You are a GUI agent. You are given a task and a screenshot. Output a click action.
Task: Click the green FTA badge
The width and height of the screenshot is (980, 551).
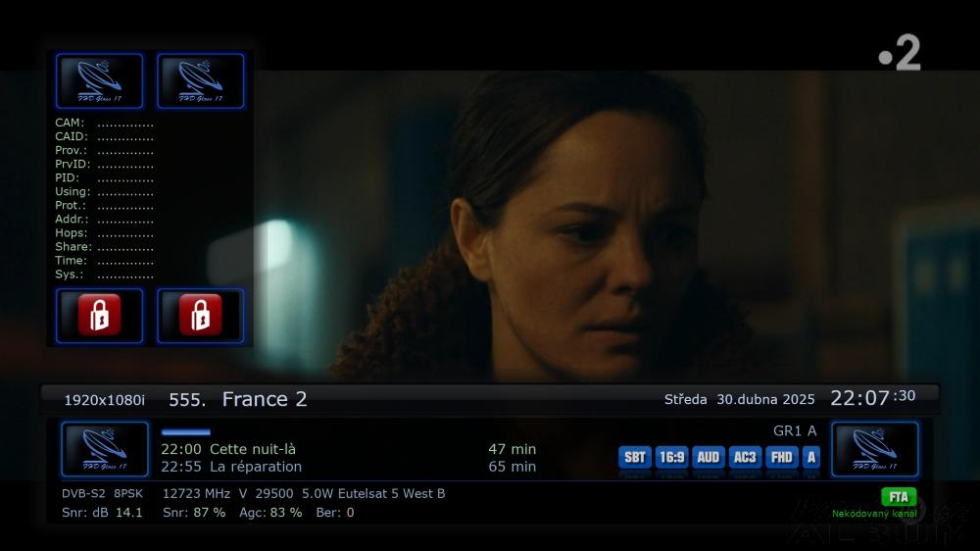point(899,497)
